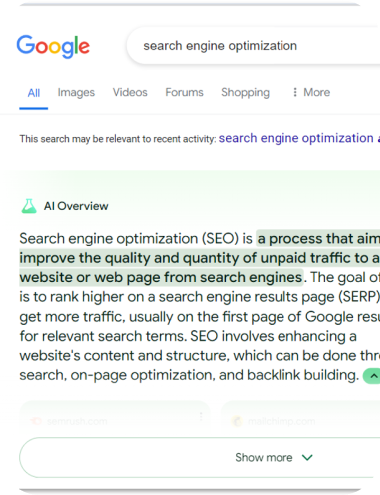The height and width of the screenshot is (495, 380).
Task: Click the AI Overview flask icon
Action: (29, 206)
